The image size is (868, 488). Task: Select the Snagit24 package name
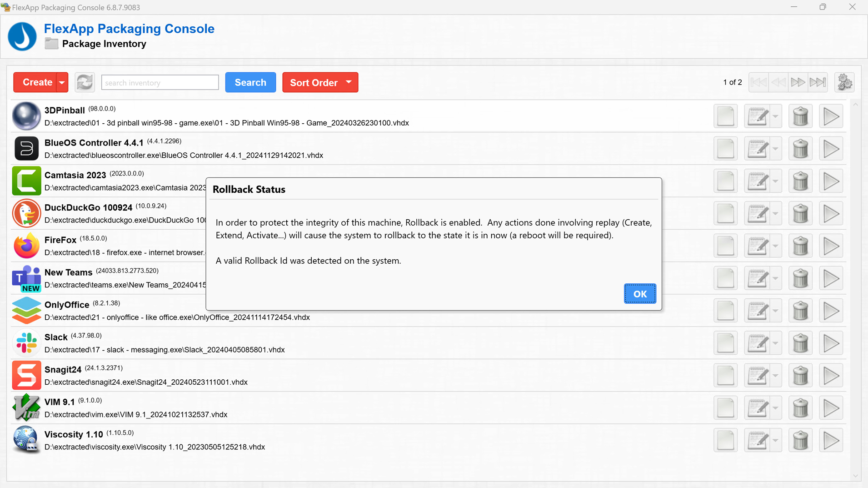point(63,369)
